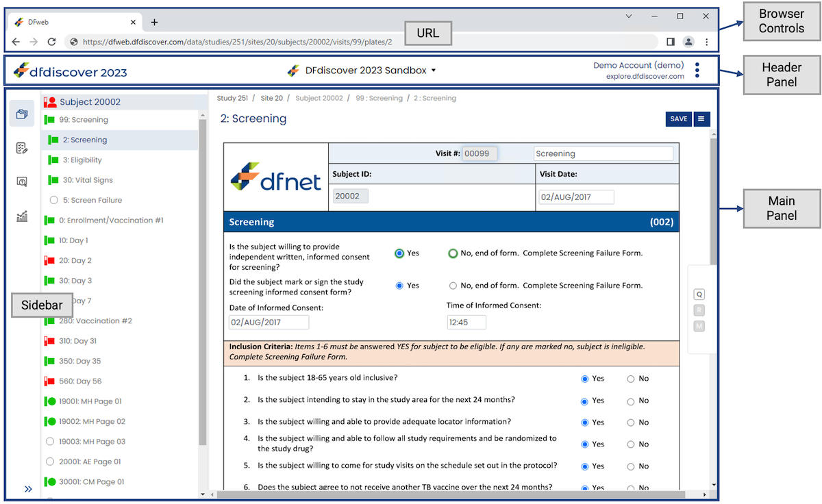Click Demo Account (demo) user label
The height and width of the screenshot is (504, 822).
point(638,65)
